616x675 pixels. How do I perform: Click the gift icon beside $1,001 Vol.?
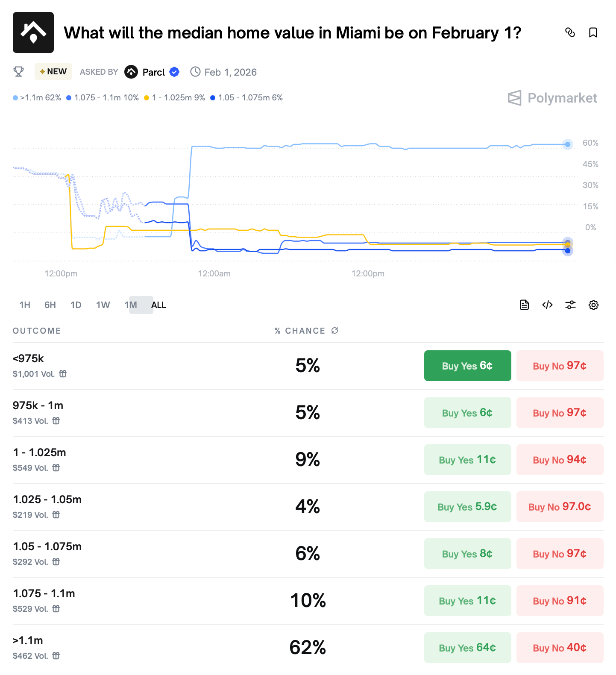point(63,374)
